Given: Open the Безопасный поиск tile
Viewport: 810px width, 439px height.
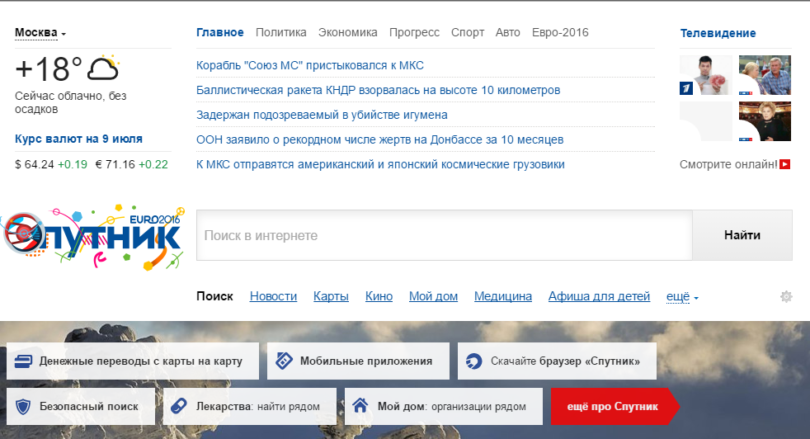Looking at the screenshot, I should (81, 406).
